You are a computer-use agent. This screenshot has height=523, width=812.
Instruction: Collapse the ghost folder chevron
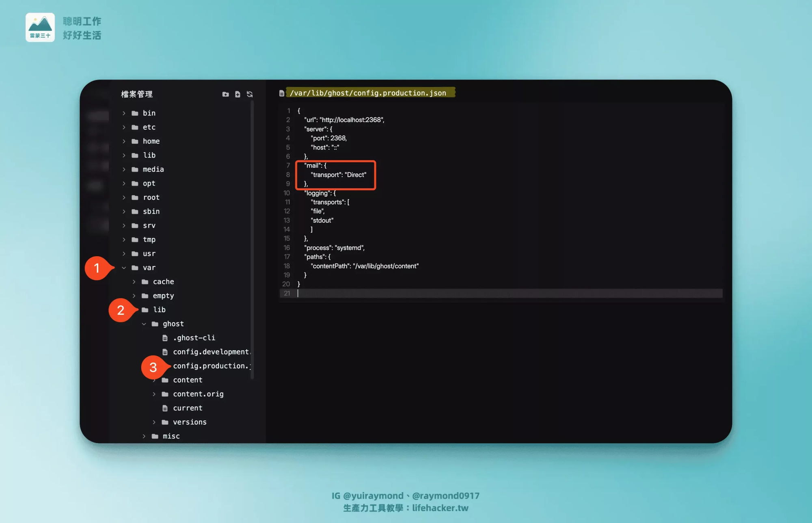144,324
